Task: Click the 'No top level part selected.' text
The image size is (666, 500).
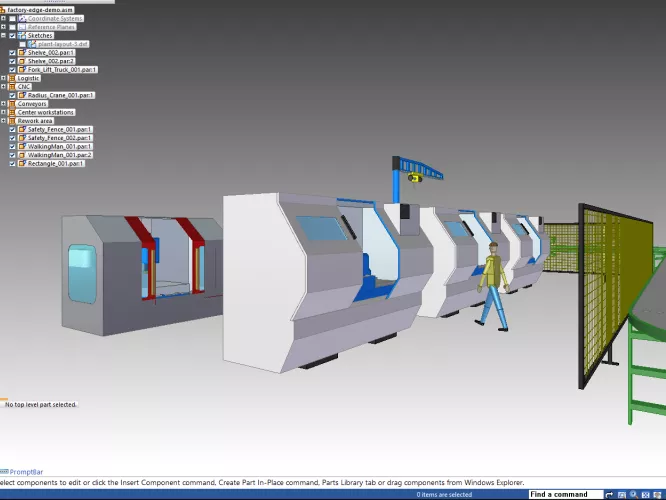Action: 40,405
